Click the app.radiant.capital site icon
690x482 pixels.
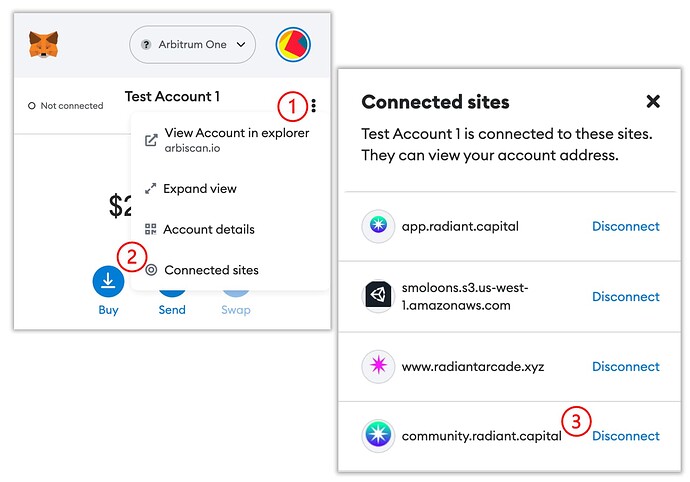(x=378, y=226)
